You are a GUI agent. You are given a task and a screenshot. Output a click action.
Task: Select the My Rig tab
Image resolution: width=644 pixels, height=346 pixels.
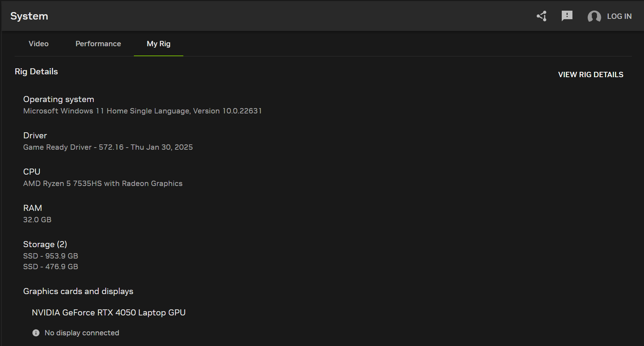158,44
